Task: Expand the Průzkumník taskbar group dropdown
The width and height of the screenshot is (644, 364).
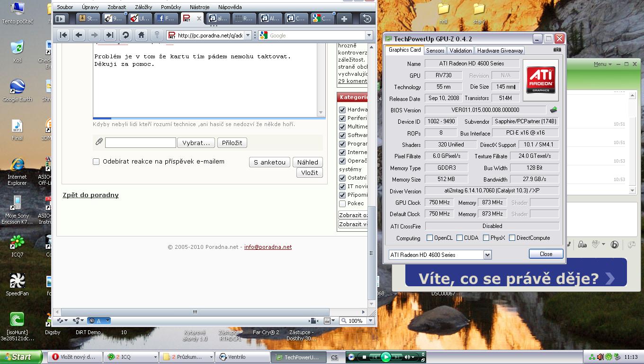Action: 211,357
